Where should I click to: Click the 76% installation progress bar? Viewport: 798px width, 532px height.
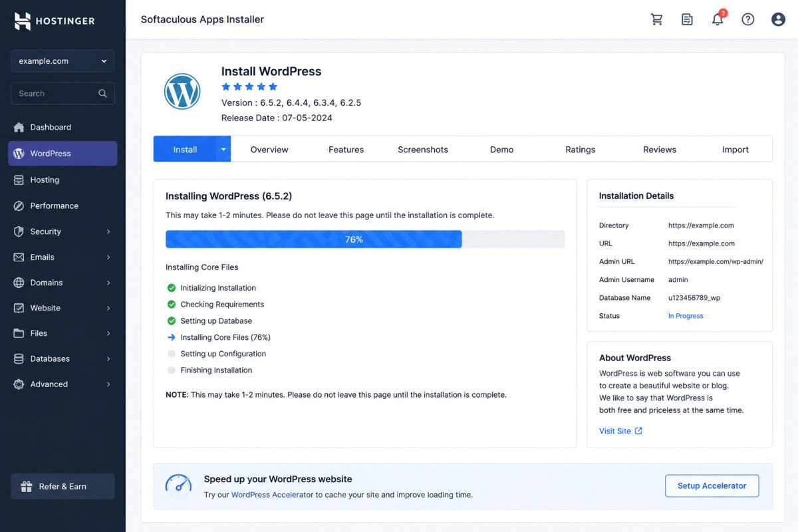365,239
